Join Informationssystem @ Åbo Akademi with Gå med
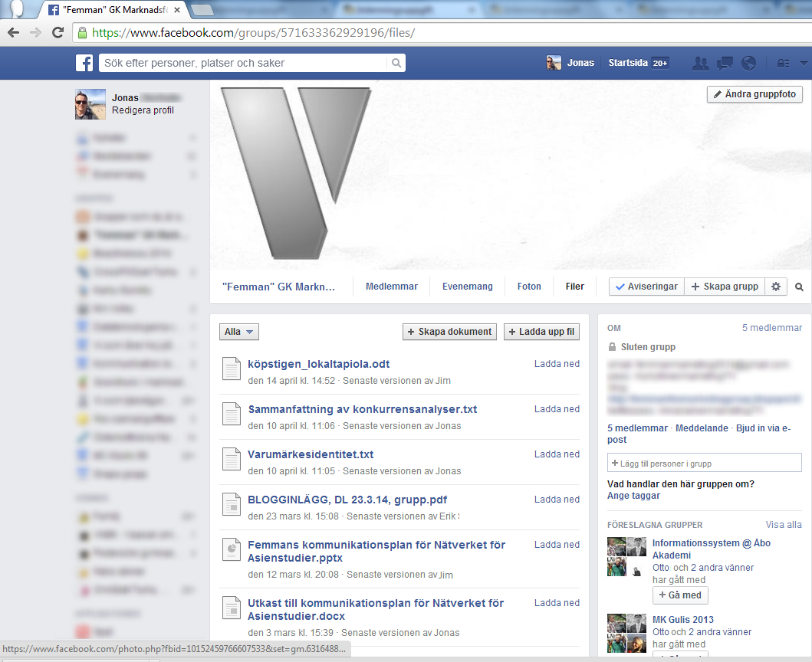The height and width of the screenshot is (662, 812). (x=680, y=595)
